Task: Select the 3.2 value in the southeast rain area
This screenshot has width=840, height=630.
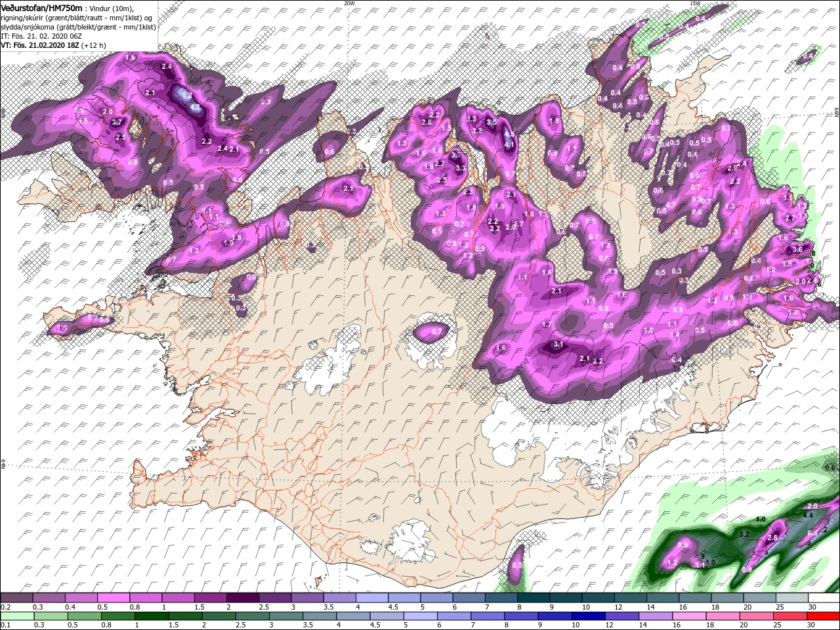Action: click(x=744, y=535)
